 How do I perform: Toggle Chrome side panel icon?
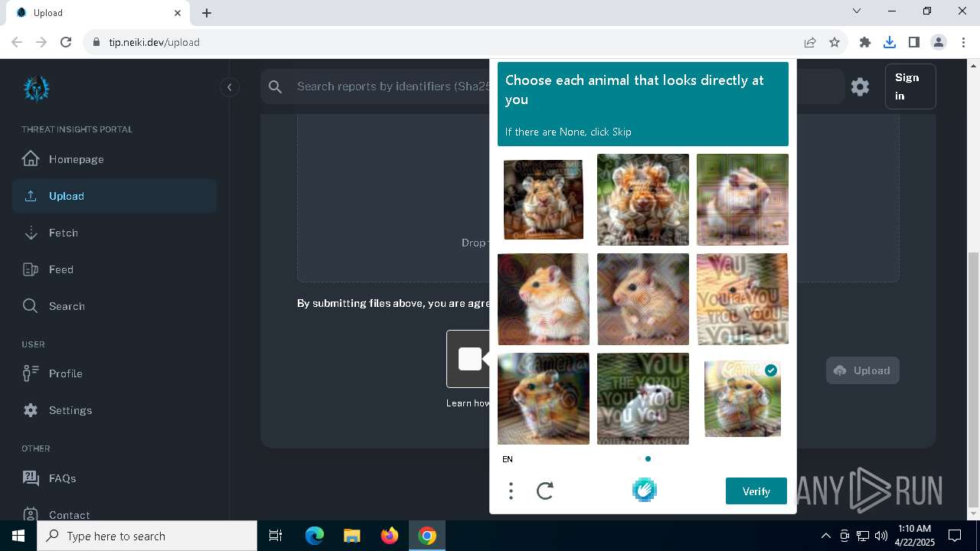[x=914, y=42]
